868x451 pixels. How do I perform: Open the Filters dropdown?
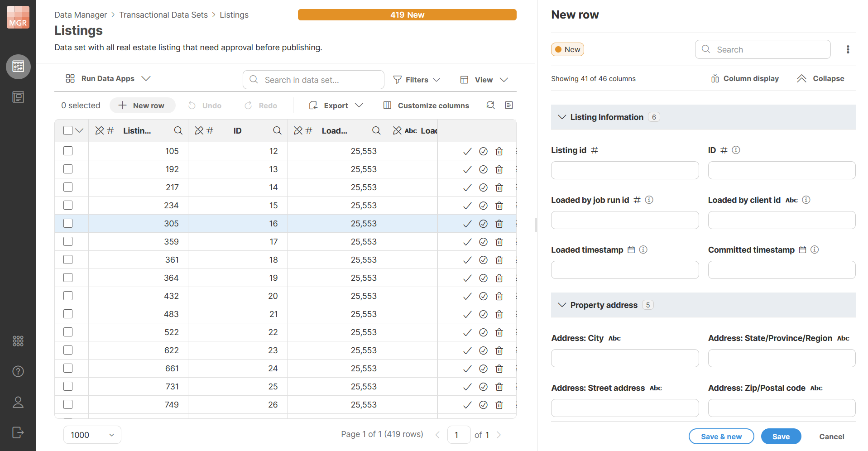(417, 80)
